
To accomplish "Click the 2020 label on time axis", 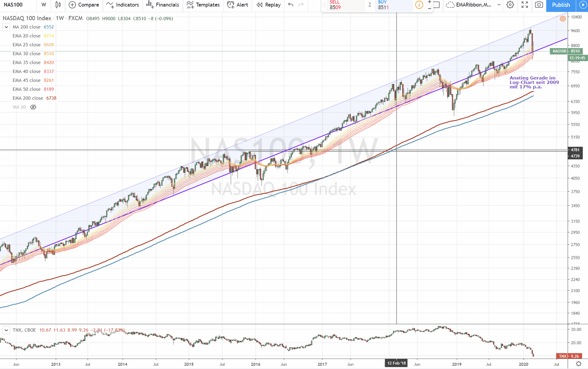I will (x=523, y=364).
